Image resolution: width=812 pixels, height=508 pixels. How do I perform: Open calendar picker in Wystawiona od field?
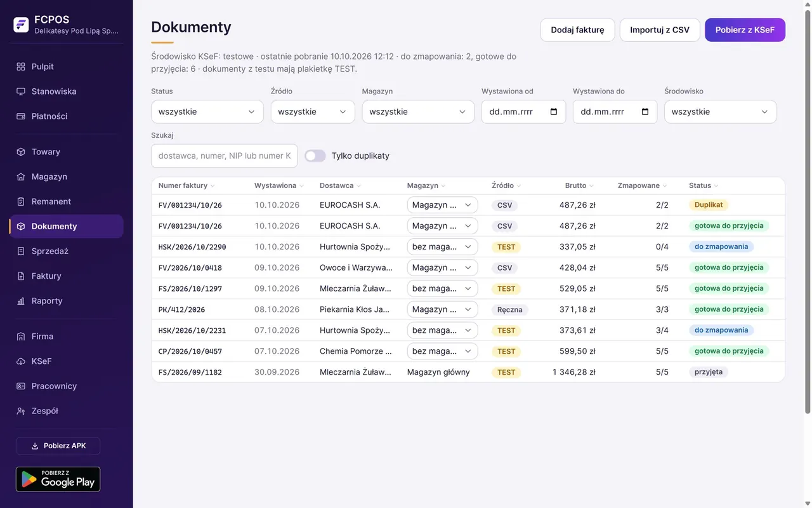[554, 112]
